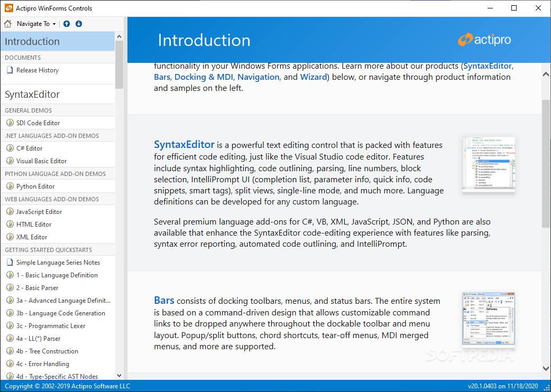The image size is (551, 392).
Task: Follow the Wizard link in the intro paragraph
Action: click(314, 77)
